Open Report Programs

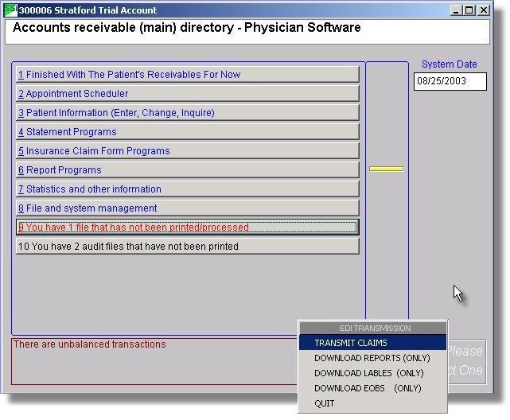[188, 170]
